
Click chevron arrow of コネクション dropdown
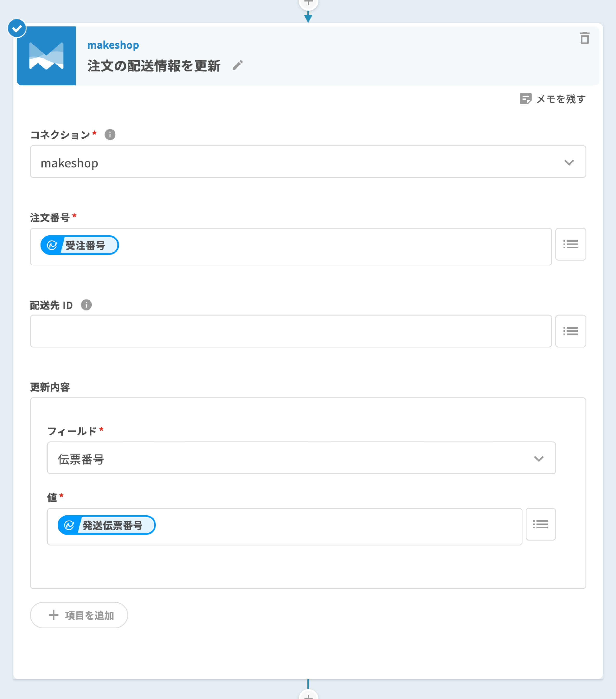569,162
